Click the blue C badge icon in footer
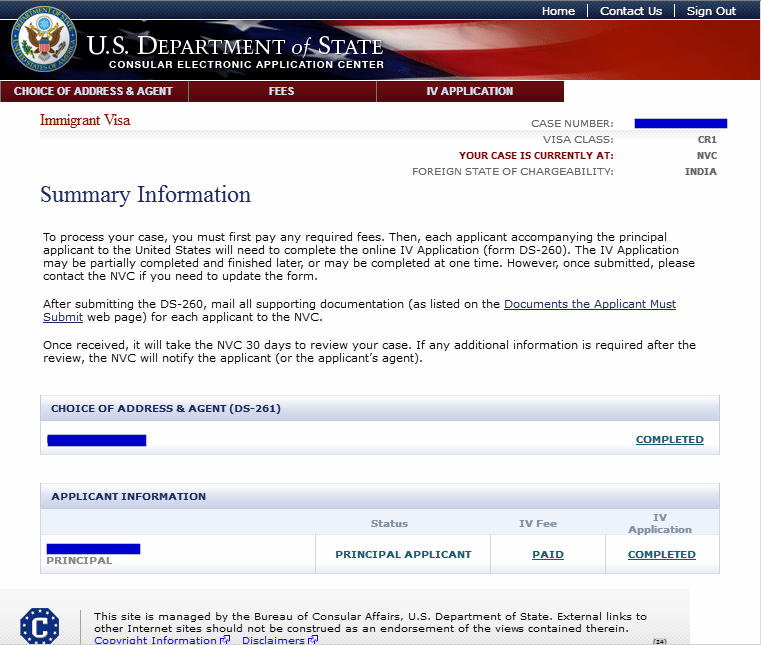This screenshot has height=645, width=761. pos(40,626)
